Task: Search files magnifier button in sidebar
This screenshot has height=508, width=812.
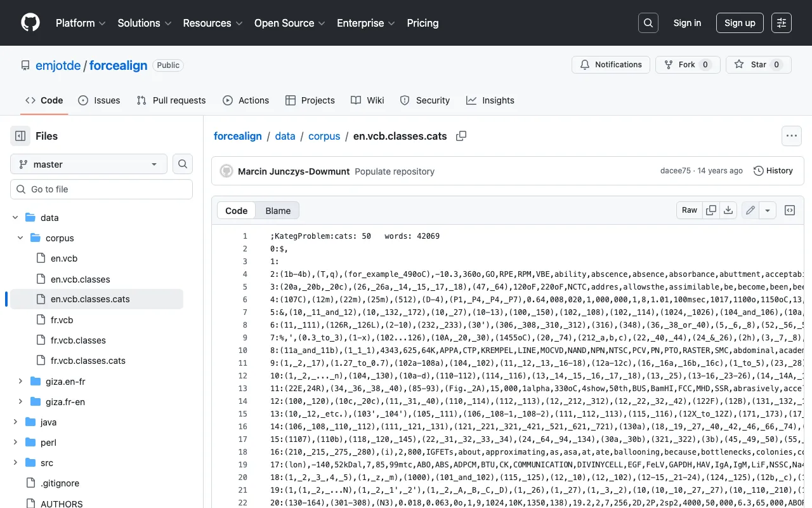Action: click(x=183, y=164)
